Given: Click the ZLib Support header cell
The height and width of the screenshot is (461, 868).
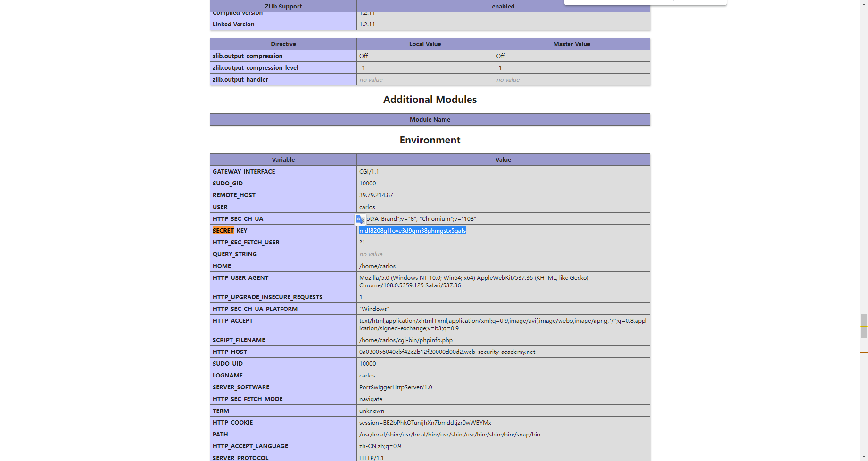Looking at the screenshot, I should 283,6.
